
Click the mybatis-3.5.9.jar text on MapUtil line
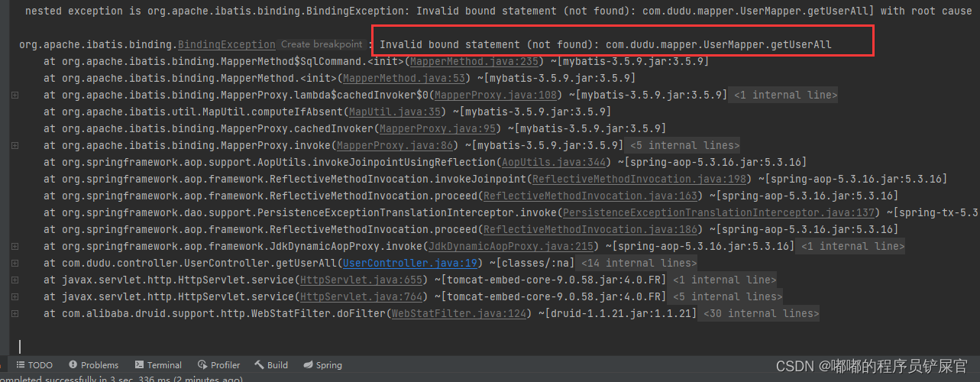[x=535, y=112]
